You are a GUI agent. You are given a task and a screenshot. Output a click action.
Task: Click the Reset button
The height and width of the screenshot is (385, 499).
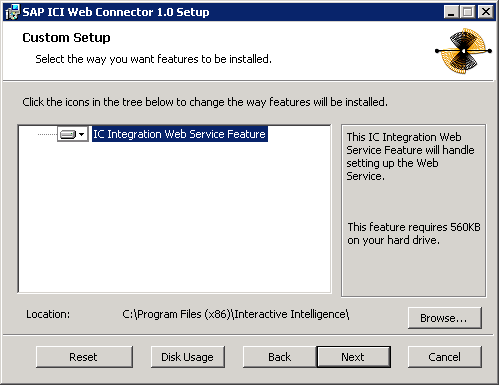84,357
